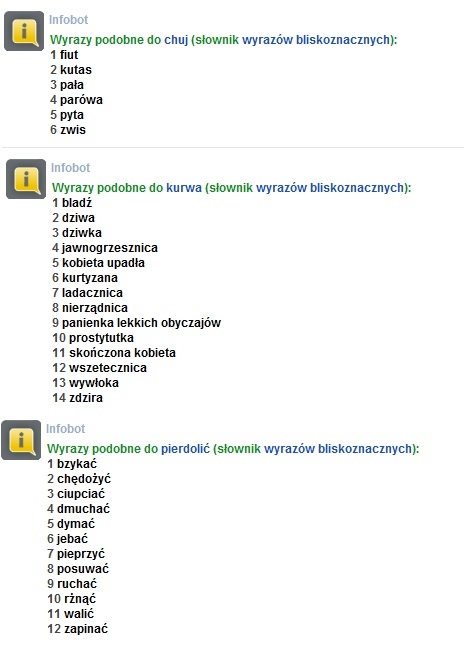Click the entry 'zwis' ending the first list

(x=73, y=130)
